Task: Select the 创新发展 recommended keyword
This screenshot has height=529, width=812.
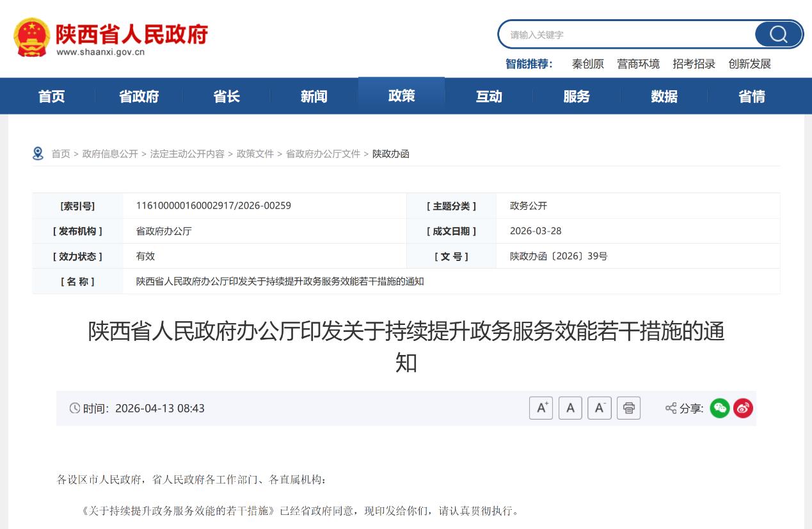Action: tap(749, 64)
